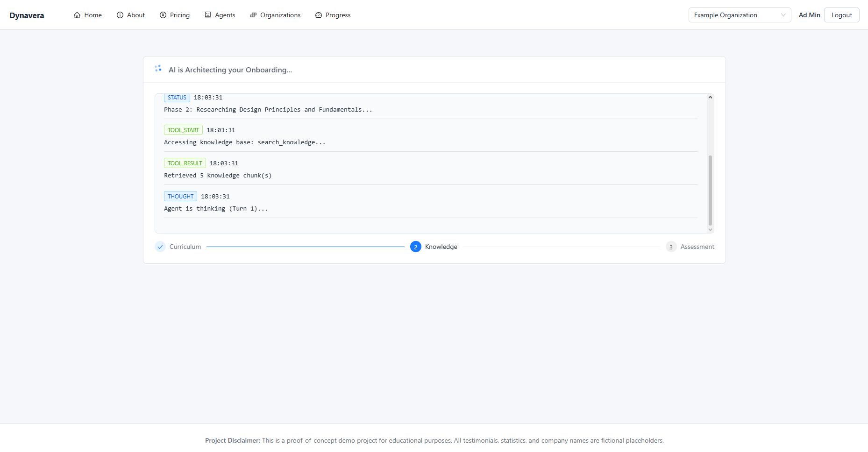Image resolution: width=868 pixels, height=452 pixels.
Task: Click the Progress dashboard icon
Action: tap(319, 15)
